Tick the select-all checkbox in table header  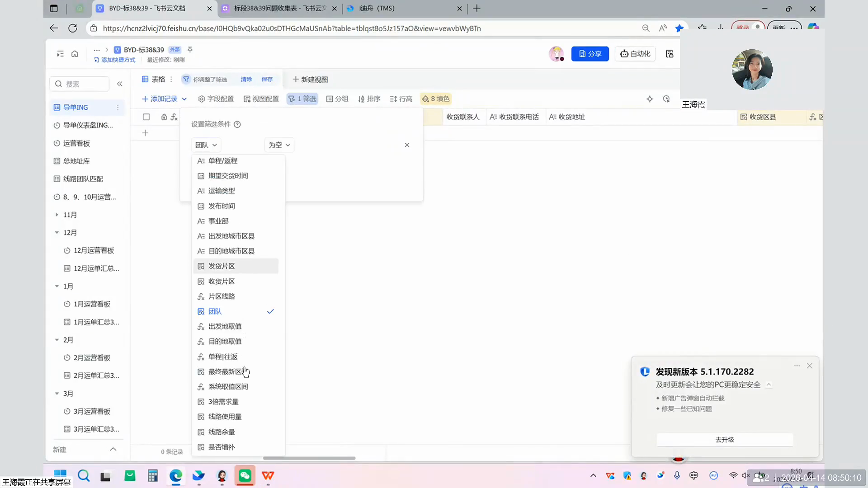click(x=146, y=117)
